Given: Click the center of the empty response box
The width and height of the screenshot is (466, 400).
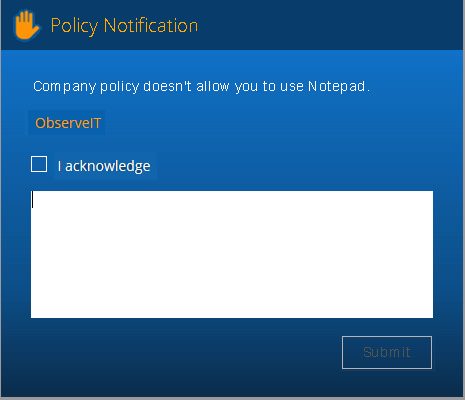Looking at the screenshot, I should [x=232, y=254].
